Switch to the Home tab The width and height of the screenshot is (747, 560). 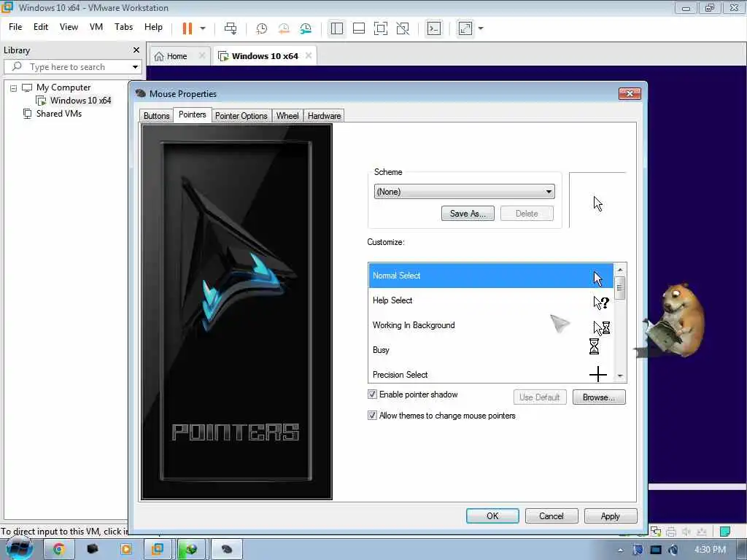click(x=177, y=56)
